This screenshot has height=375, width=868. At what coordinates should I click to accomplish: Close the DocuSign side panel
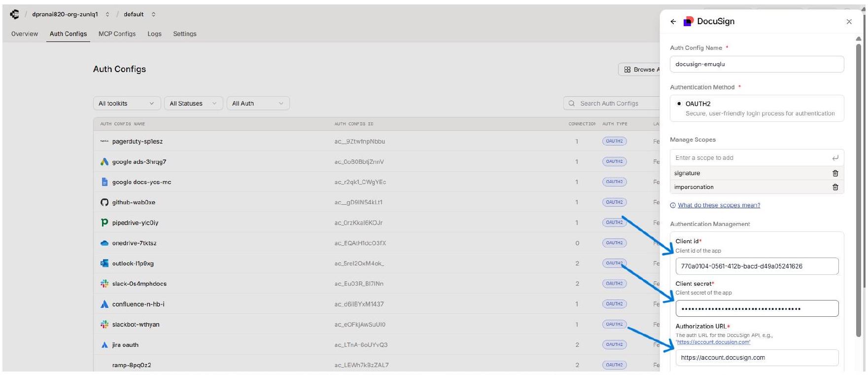click(849, 22)
